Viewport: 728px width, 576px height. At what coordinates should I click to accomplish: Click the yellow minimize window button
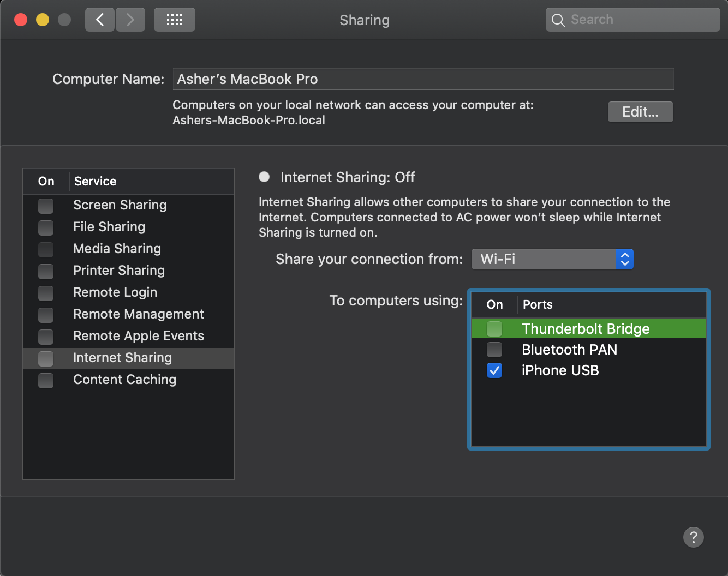point(43,20)
